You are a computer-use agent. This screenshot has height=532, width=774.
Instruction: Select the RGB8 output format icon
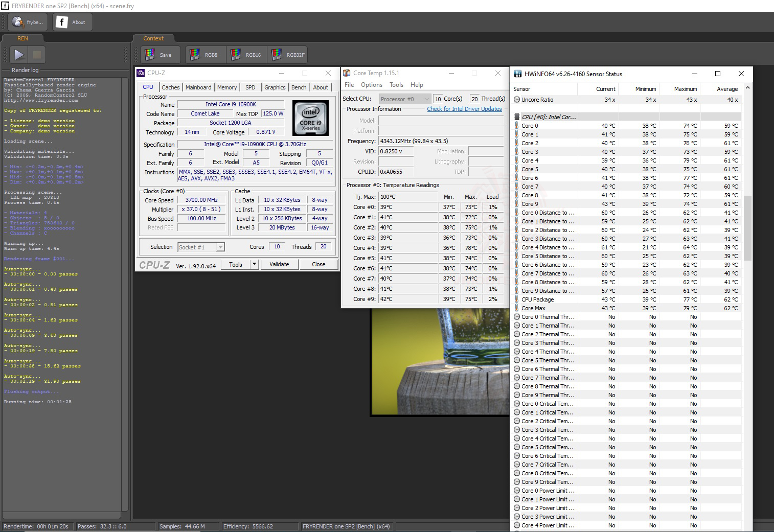pos(195,55)
